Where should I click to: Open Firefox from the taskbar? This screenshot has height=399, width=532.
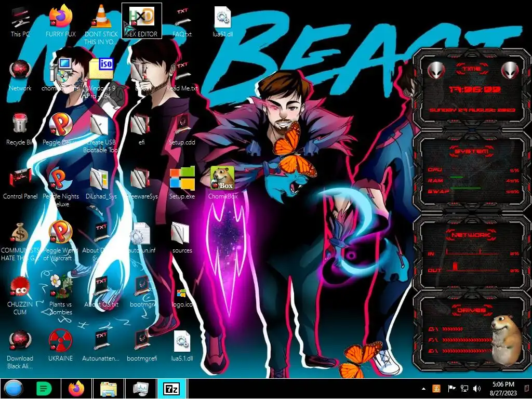(76, 389)
